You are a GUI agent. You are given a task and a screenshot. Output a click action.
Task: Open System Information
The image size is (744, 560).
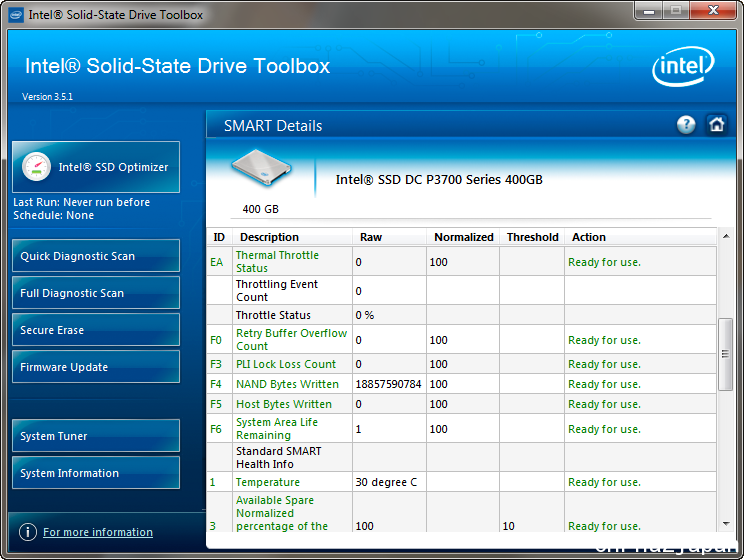[x=96, y=473]
